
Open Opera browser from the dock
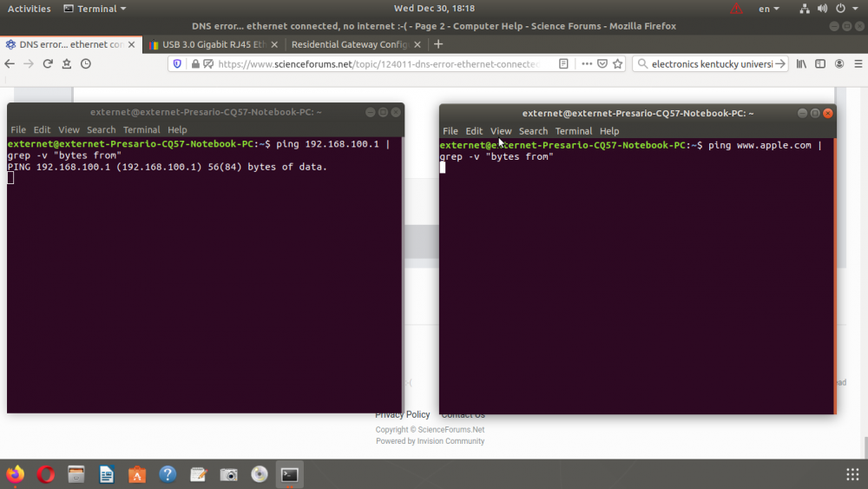click(x=46, y=474)
